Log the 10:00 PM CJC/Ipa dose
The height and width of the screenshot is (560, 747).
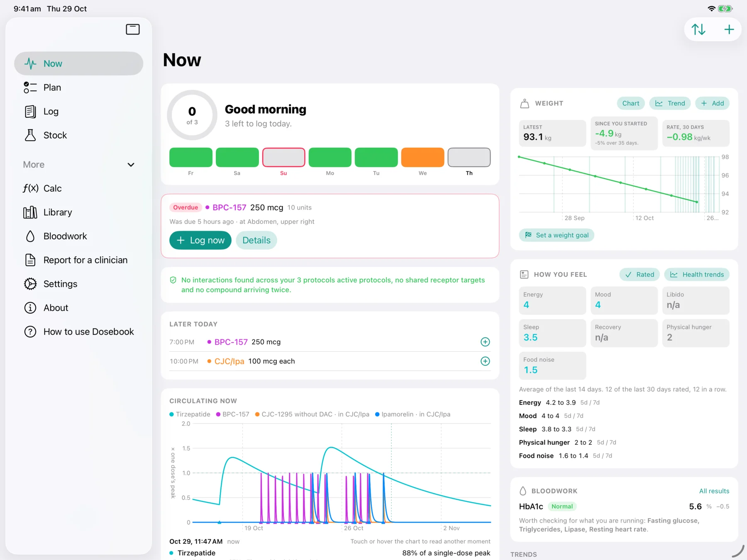click(x=485, y=361)
